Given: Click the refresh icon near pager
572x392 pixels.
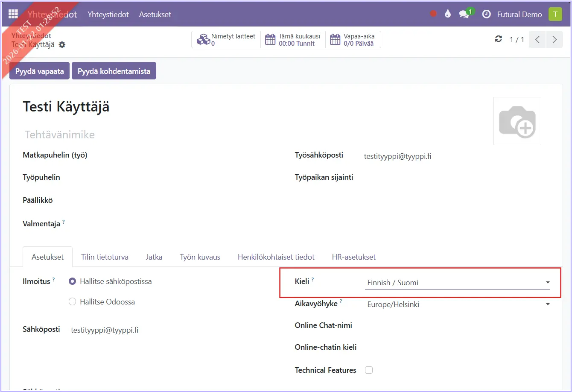Looking at the screenshot, I should click(498, 39).
